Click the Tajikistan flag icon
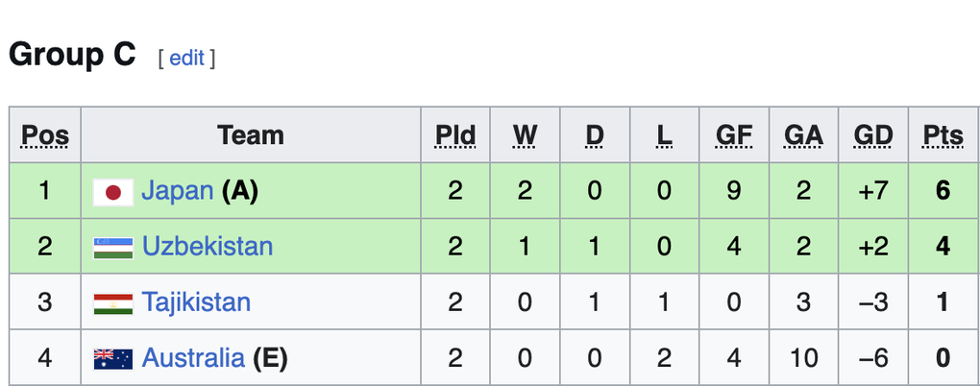Screen dimensions: 980x386 (112, 303)
